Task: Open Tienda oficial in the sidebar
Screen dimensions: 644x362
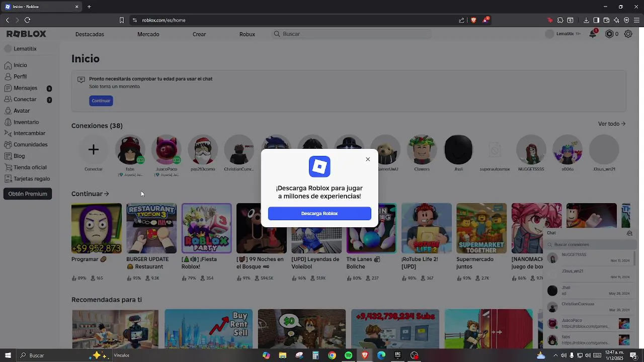Action: pyautogui.click(x=30, y=167)
